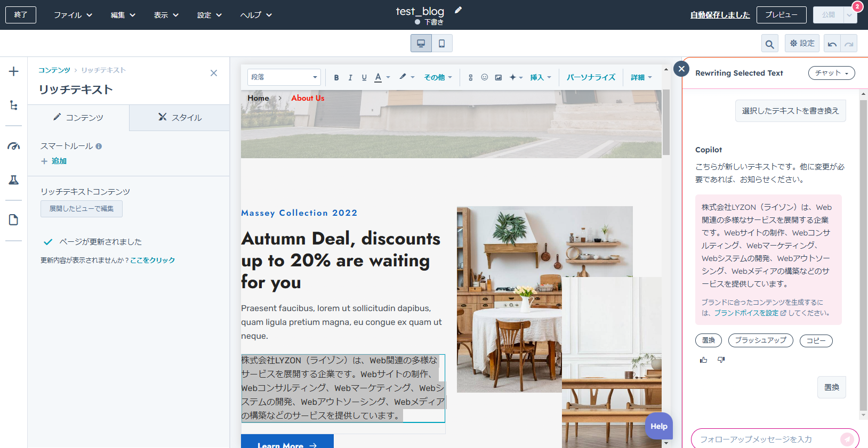Click the bold formatting icon

coord(336,78)
